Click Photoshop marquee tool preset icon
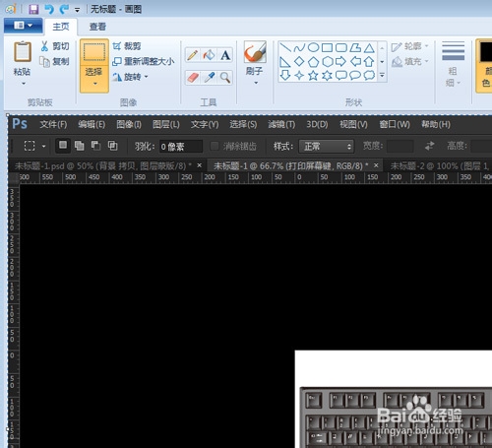Image resolution: width=492 pixels, height=448 pixels. click(30, 146)
